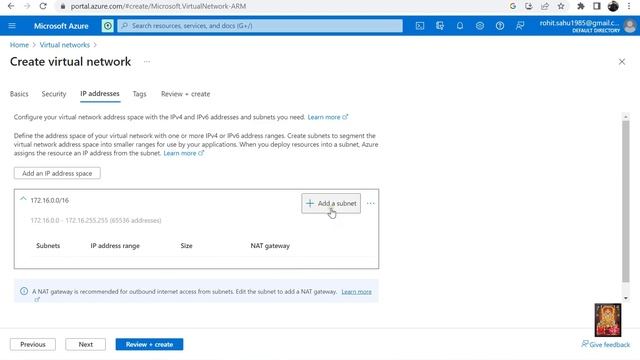
Task: Go to the Home breadcrumb
Action: click(19, 45)
